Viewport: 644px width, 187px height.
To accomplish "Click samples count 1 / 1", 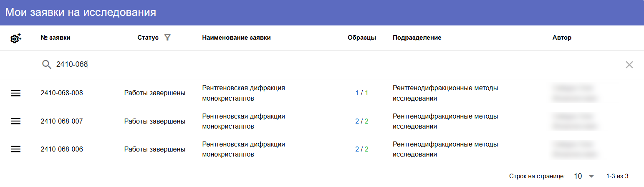I will point(362,93).
